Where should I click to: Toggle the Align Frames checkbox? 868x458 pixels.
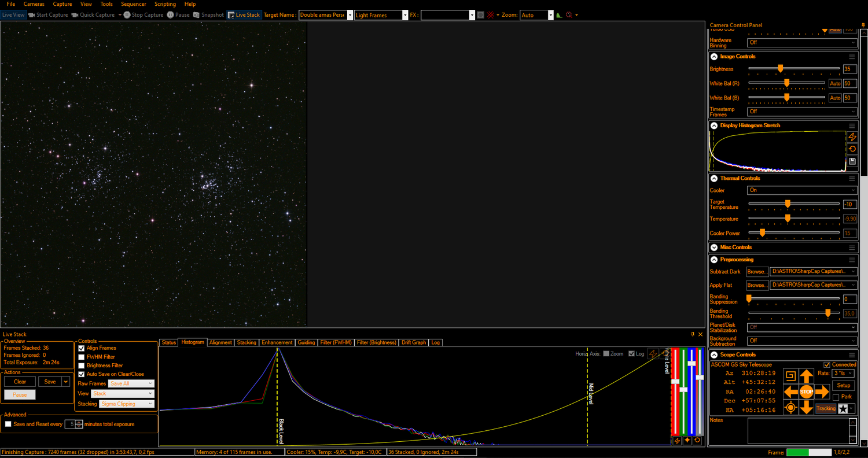coord(82,348)
